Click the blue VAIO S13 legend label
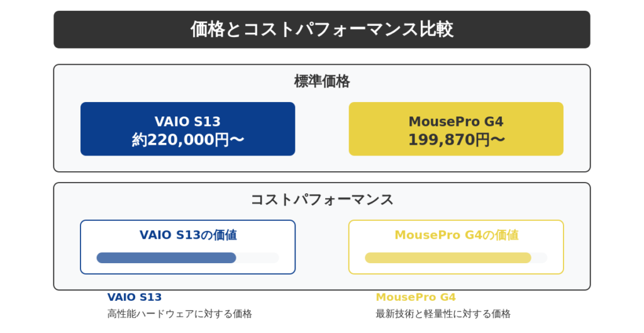Viewport: 644px width, 333px height. [x=135, y=297]
